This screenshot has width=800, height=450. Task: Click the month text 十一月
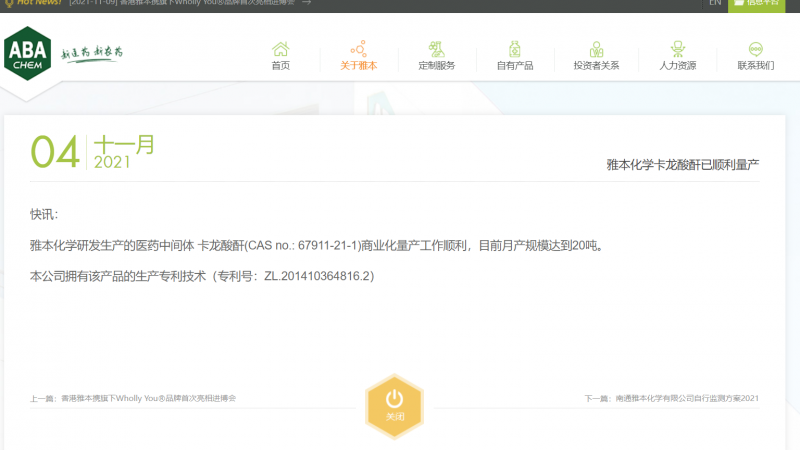[x=124, y=145]
